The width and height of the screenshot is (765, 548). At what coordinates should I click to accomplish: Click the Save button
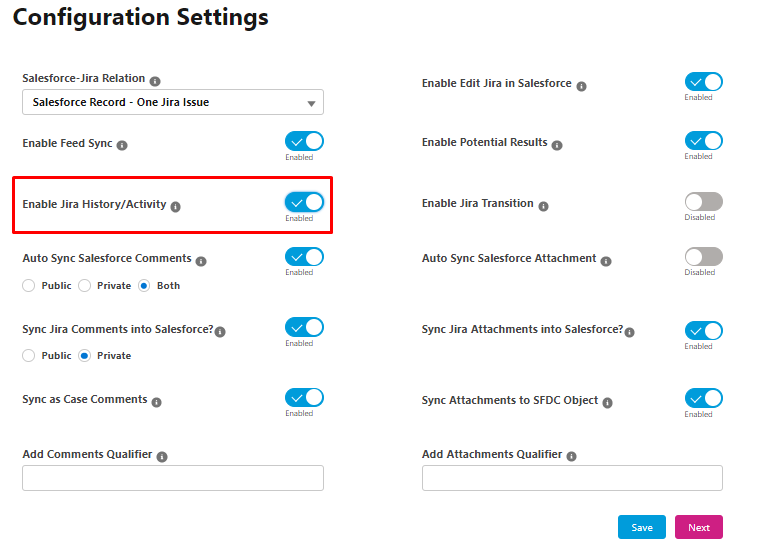tap(642, 527)
